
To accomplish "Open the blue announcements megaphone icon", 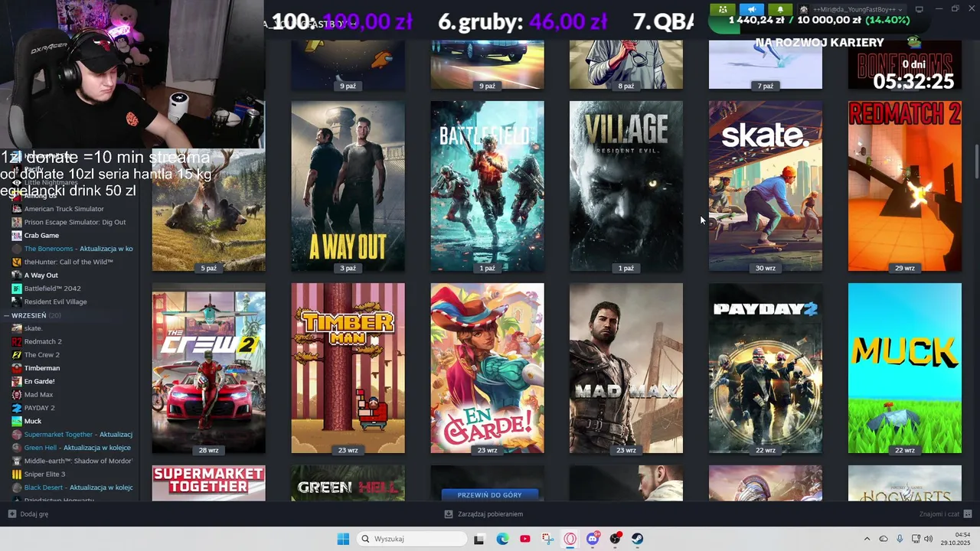I will pos(751,9).
